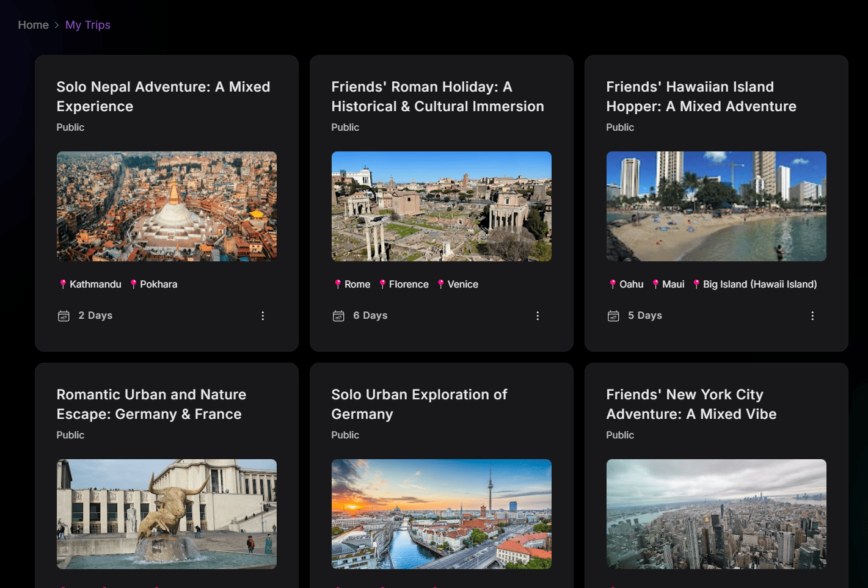Click Public label under Romantic Urban Escape

70,435
